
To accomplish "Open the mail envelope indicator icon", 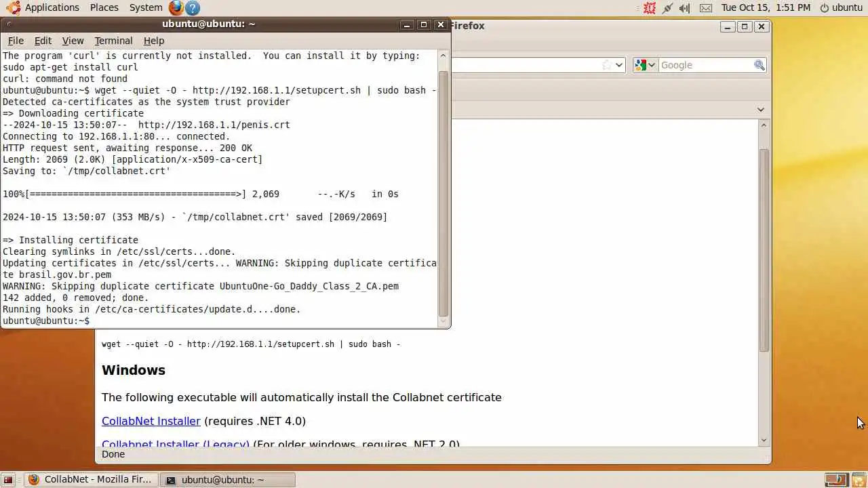I will pyautogui.click(x=705, y=7).
